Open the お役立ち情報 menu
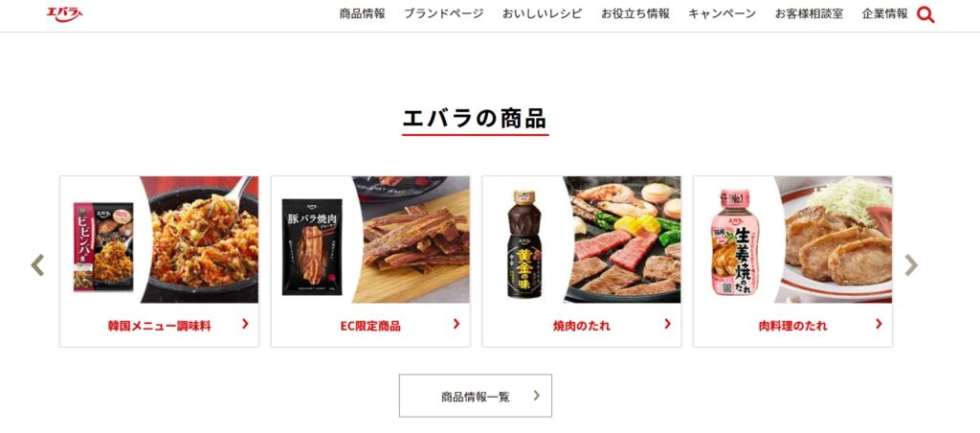Viewport: 980px width, 433px height. click(x=635, y=13)
